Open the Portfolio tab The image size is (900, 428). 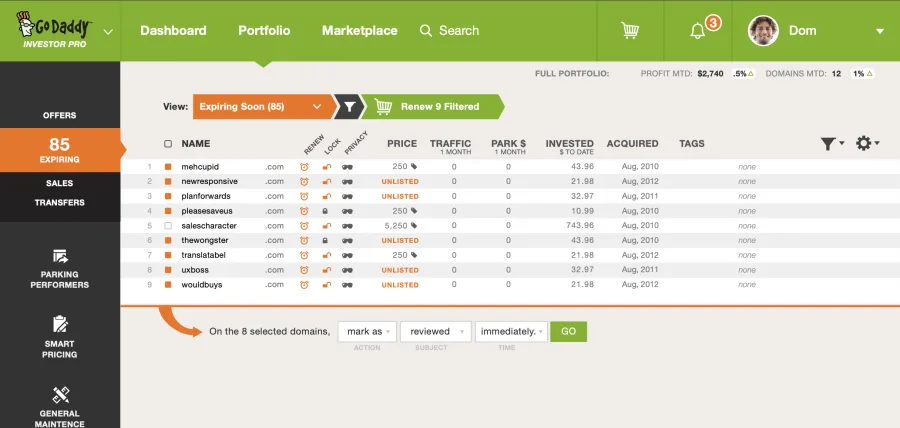(x=264, y=30)
